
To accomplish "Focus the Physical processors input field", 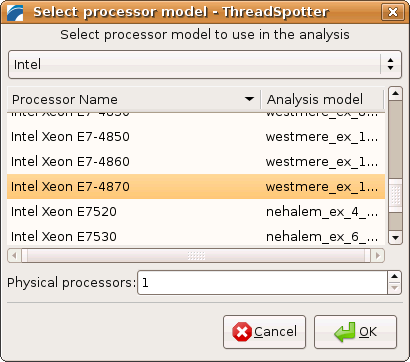I will pos(263,283).
